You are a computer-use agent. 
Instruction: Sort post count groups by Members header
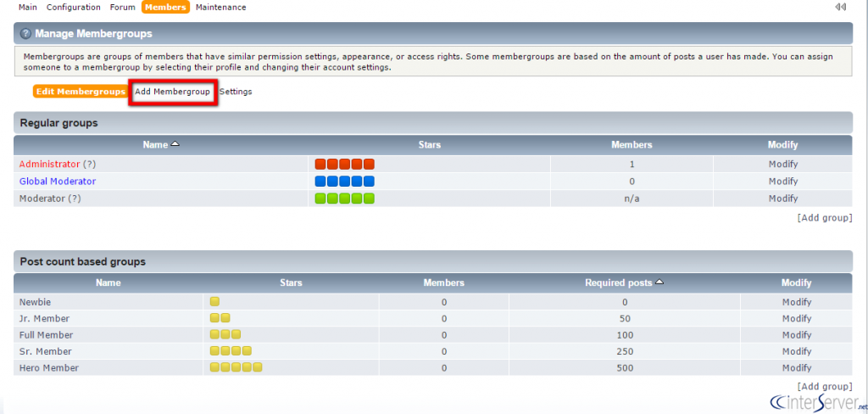point(444,283)
